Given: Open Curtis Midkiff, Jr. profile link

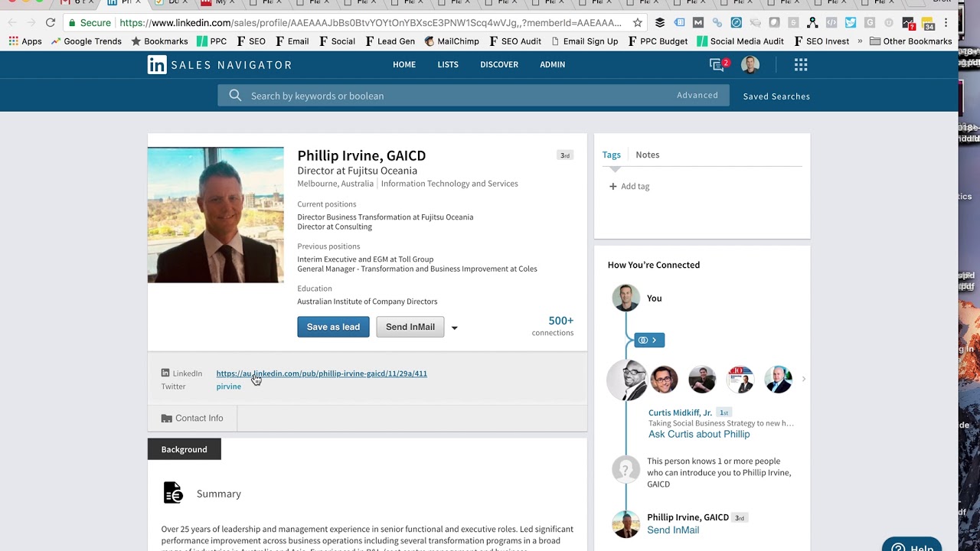Looking at the screenshot, I should (x=680, y=412).
